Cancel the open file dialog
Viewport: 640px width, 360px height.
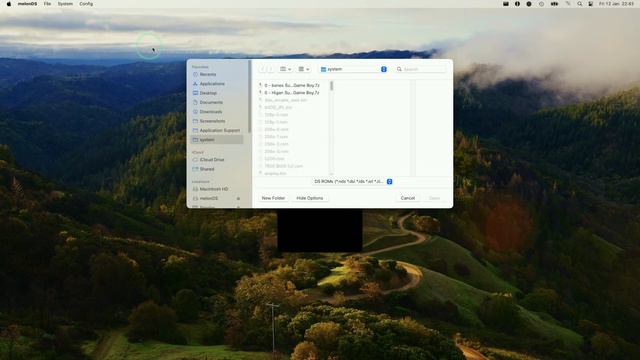pyautogui.click(x=407, y=198)
